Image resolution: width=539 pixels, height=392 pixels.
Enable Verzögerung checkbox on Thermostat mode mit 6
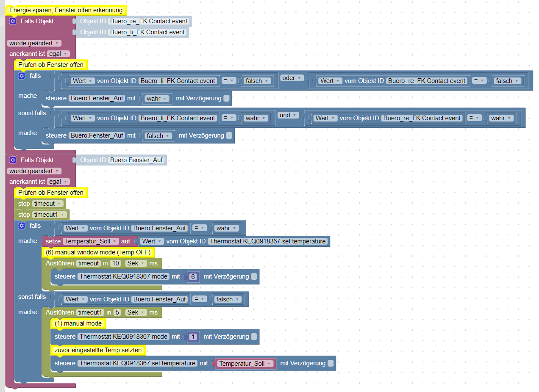click(254, 276)
